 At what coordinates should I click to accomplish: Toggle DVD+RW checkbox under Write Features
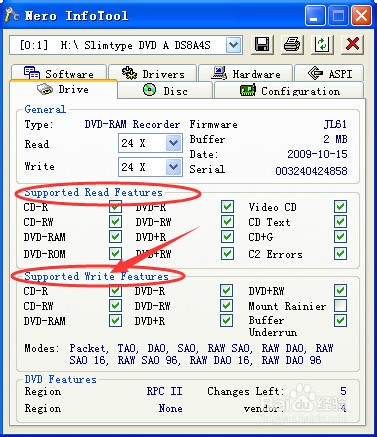[x=340, y=291]
